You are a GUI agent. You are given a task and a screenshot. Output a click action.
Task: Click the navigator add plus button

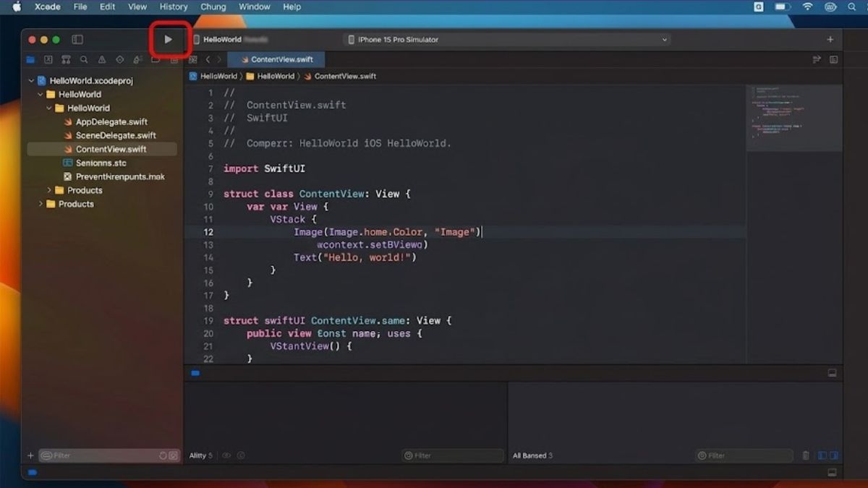(30, 455)
